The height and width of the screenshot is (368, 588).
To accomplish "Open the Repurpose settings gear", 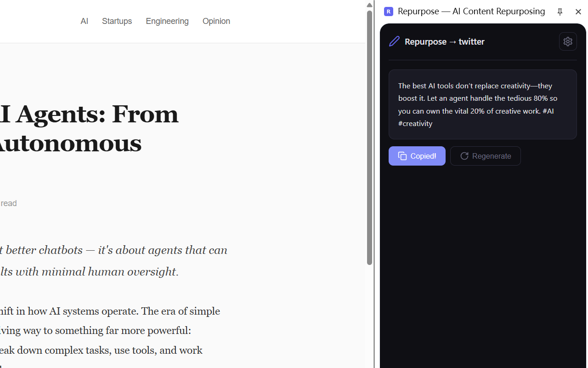I will (x=568, y=41).
